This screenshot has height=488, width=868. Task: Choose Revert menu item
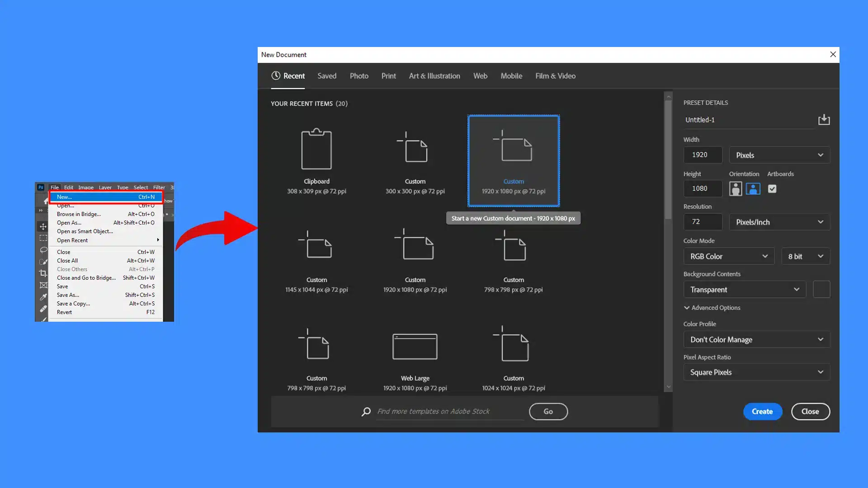[106, 312]
